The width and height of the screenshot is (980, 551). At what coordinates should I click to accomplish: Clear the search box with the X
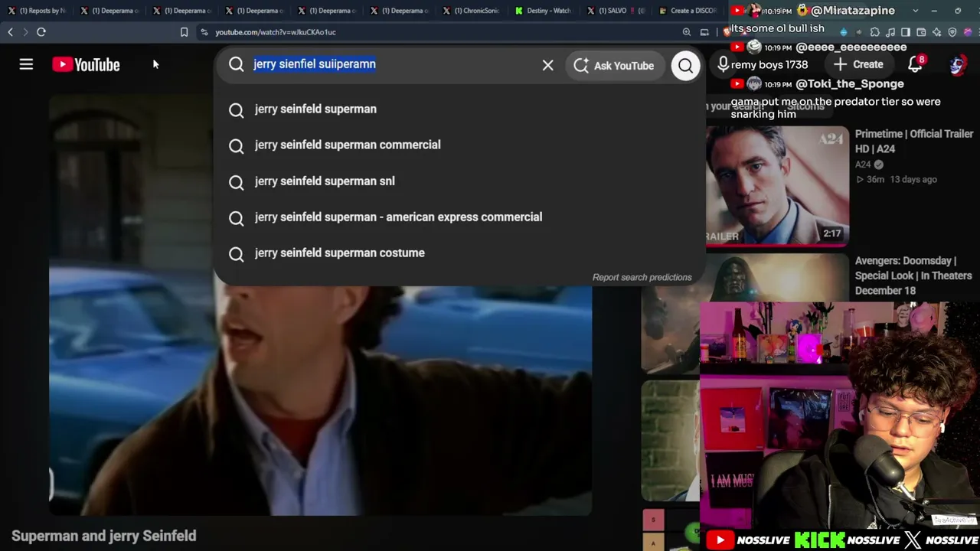(547, 66)
